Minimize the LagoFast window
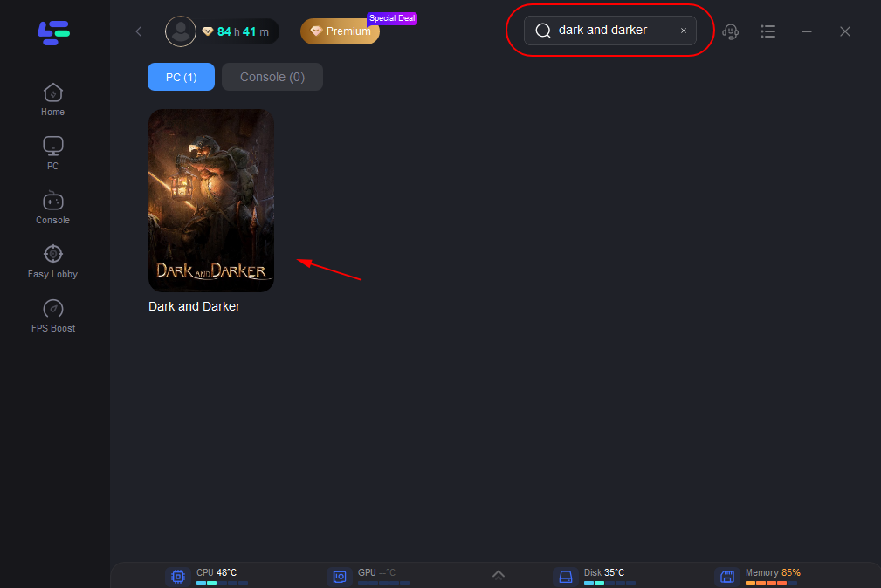 (x=807, y=31)
